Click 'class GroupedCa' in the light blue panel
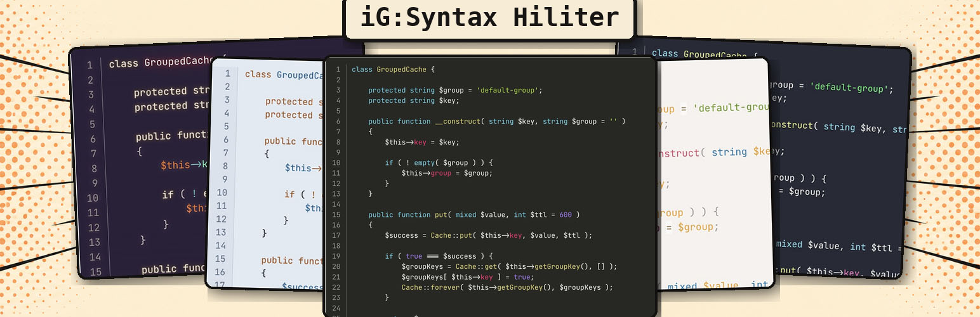 (285, 75)
